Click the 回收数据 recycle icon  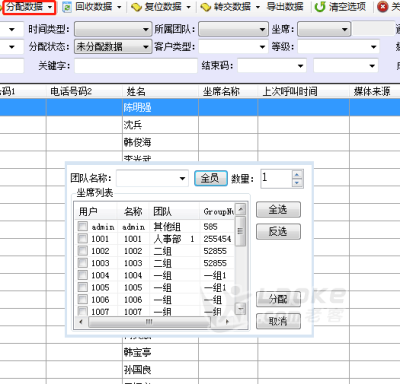67,7
